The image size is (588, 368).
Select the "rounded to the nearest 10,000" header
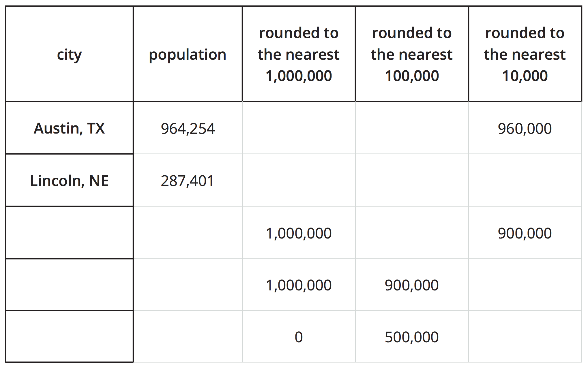pos(525,55)
